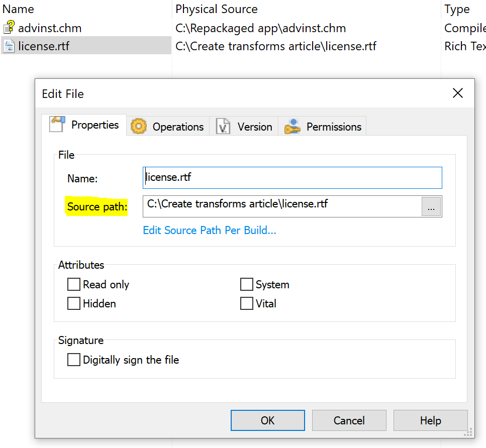Confirm changes with OK button
486x448 pixels.
point(268,420)
